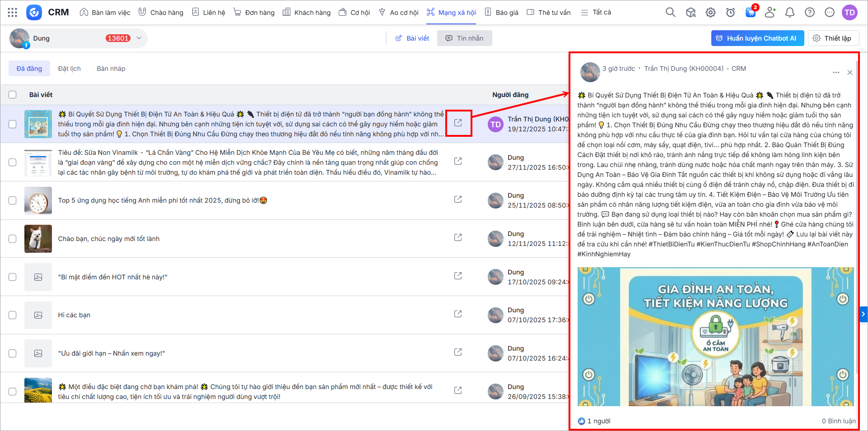Screen dimensions: 868x431
Task: Open the Chào hàng module
Action: pos(161,12)
